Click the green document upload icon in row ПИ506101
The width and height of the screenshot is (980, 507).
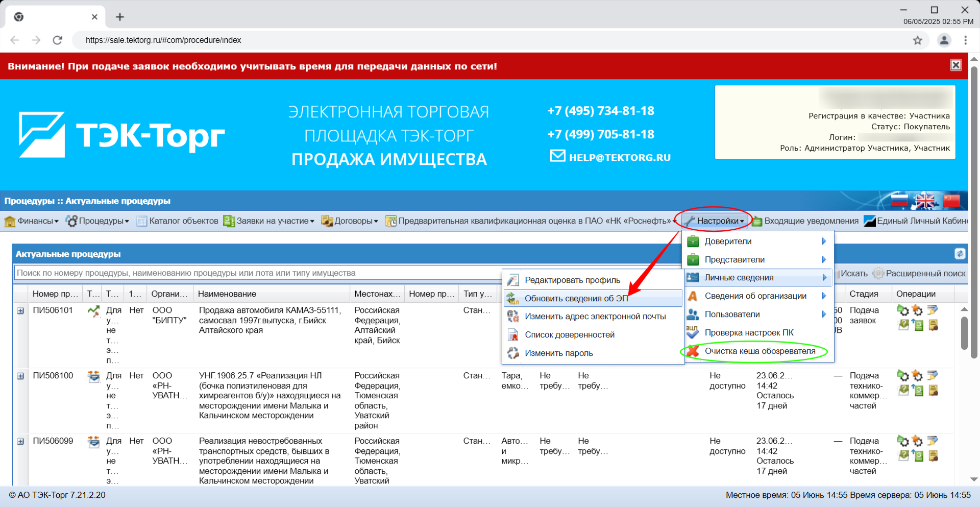click(918, 325)
